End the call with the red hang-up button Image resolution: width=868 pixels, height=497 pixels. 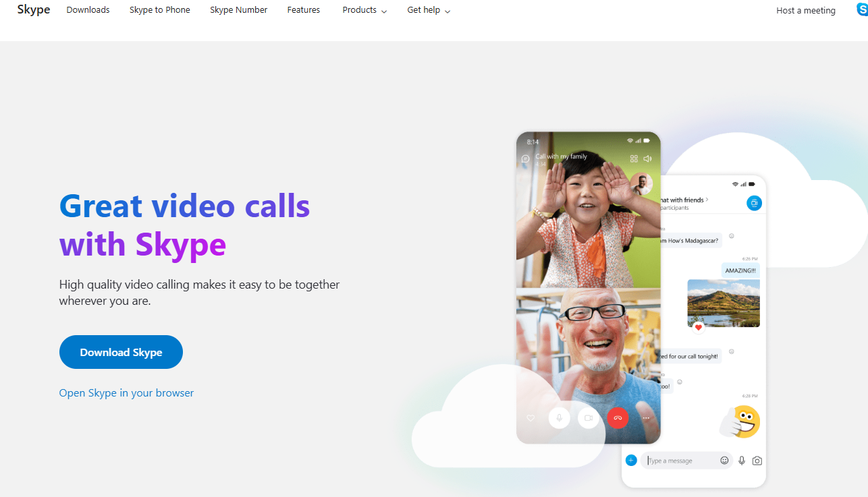point(618,418)
